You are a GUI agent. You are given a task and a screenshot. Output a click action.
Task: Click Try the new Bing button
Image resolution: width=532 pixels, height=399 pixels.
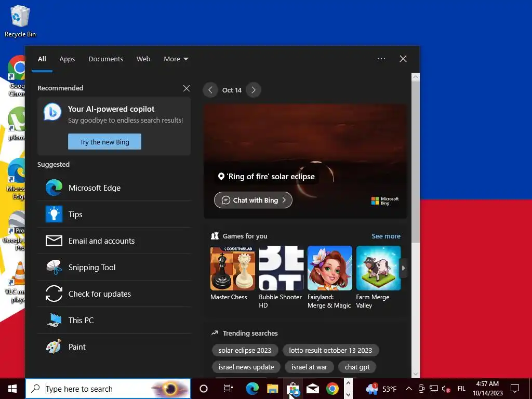(x=104, y=141)
